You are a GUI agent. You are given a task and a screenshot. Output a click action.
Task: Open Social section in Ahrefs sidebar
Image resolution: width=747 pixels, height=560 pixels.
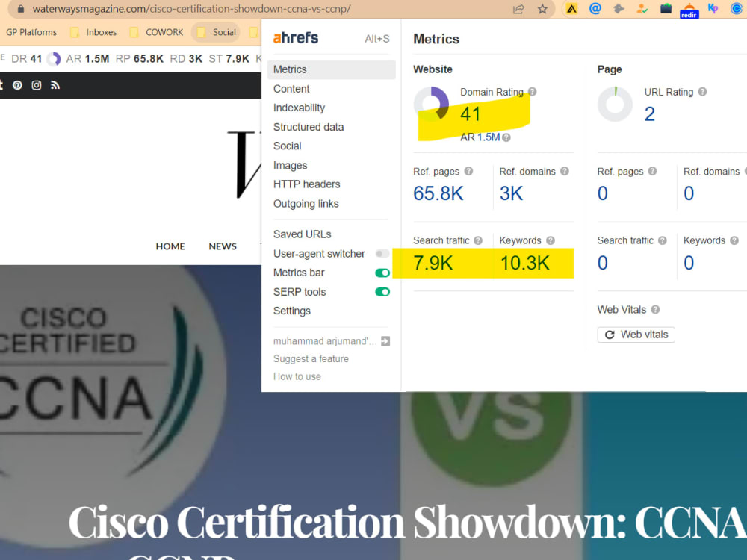(288, 146)
